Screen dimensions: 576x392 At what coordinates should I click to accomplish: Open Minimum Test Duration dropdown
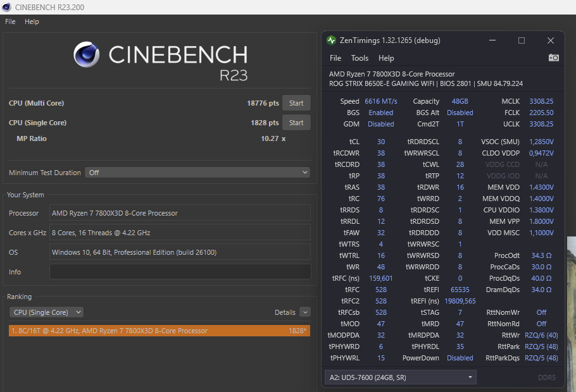197,173
